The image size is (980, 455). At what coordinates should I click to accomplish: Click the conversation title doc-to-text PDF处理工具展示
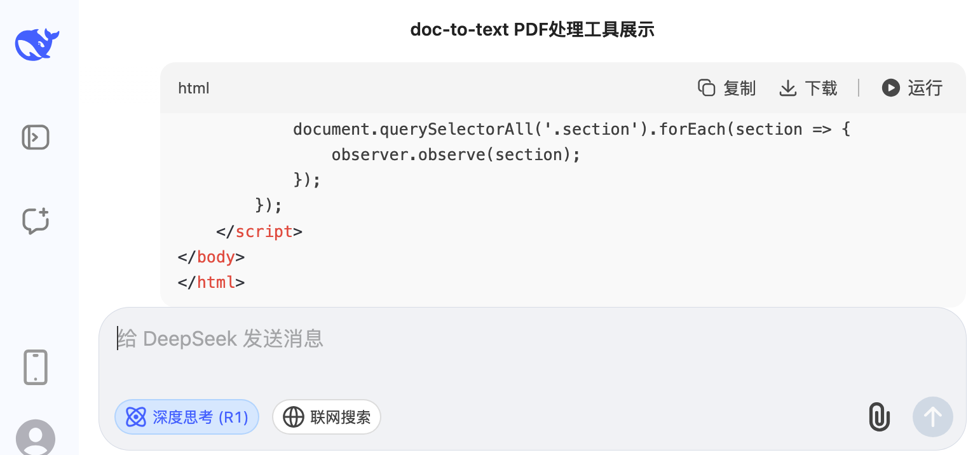coord(533,29)
